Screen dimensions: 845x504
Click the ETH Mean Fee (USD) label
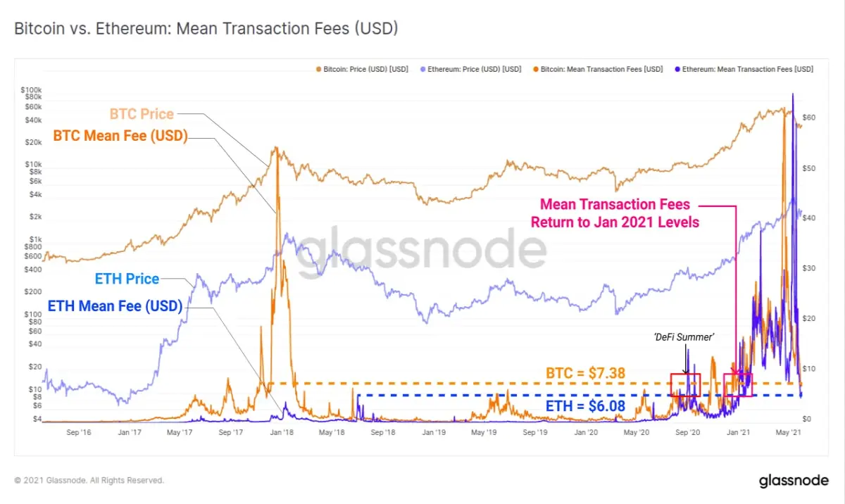(115, 306)
